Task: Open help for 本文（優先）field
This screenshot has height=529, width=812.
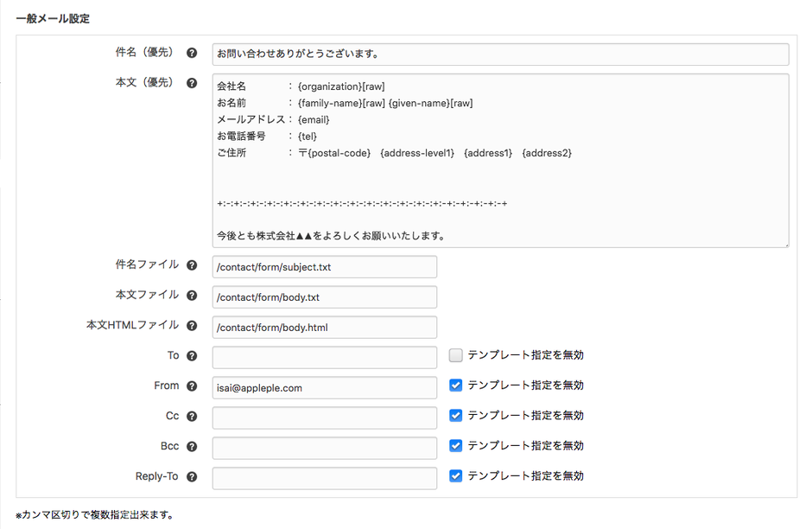Action: [x=192, y=82]
